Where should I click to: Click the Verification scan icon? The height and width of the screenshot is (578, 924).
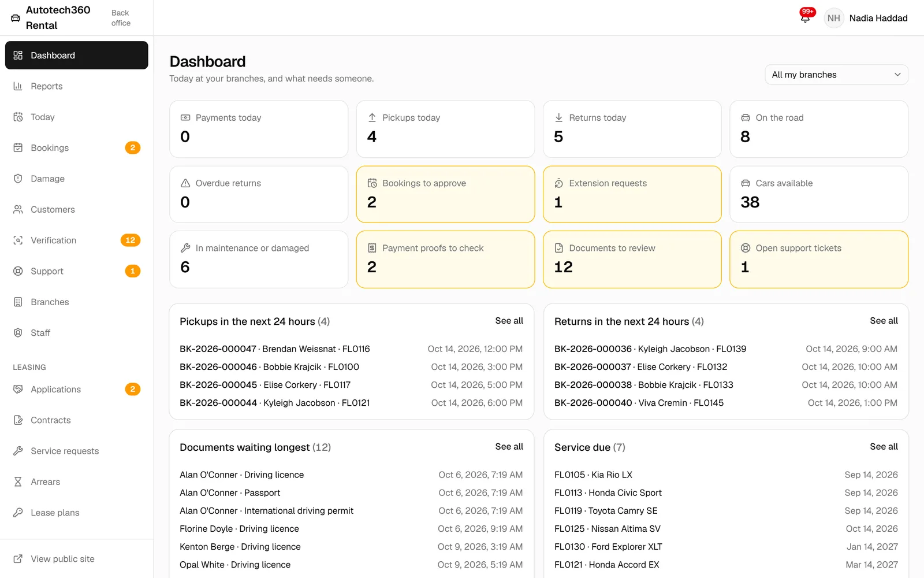point(18,240)
